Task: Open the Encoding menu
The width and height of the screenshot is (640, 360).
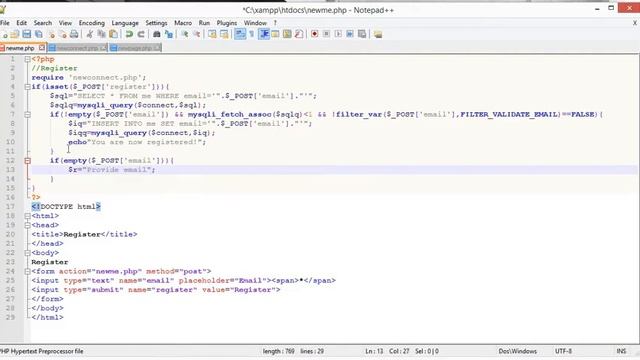Action: pyautogui.click(x=91, y=23)
